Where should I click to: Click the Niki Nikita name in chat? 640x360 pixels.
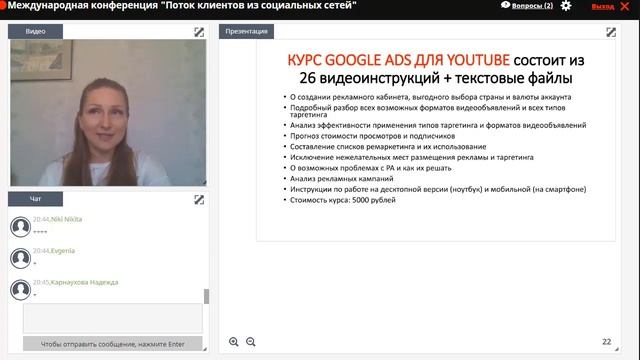tap(67, 219)
